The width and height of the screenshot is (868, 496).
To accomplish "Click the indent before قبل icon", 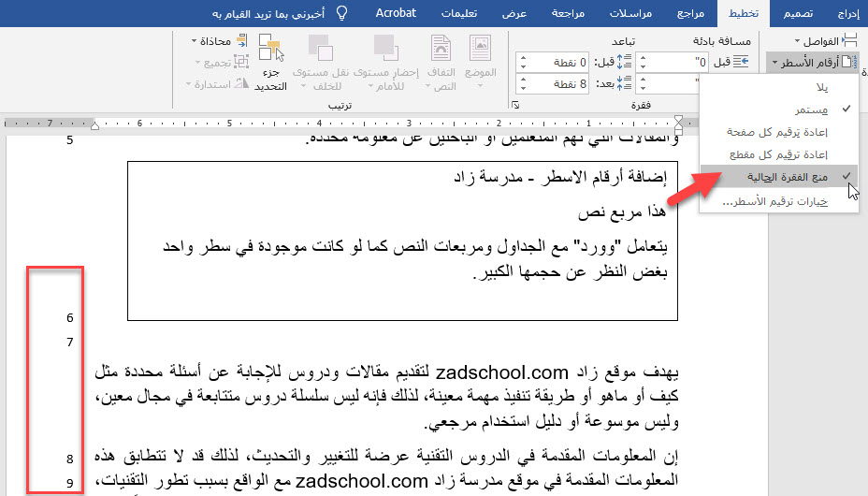I will tap(741, 62).
